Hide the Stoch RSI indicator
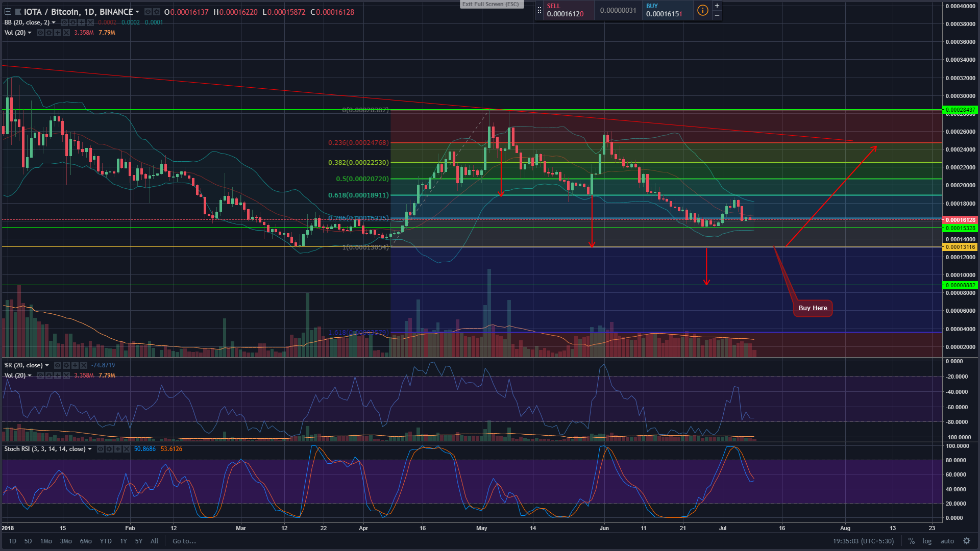Viewport: 980px width, 551px height. point(101,449)
